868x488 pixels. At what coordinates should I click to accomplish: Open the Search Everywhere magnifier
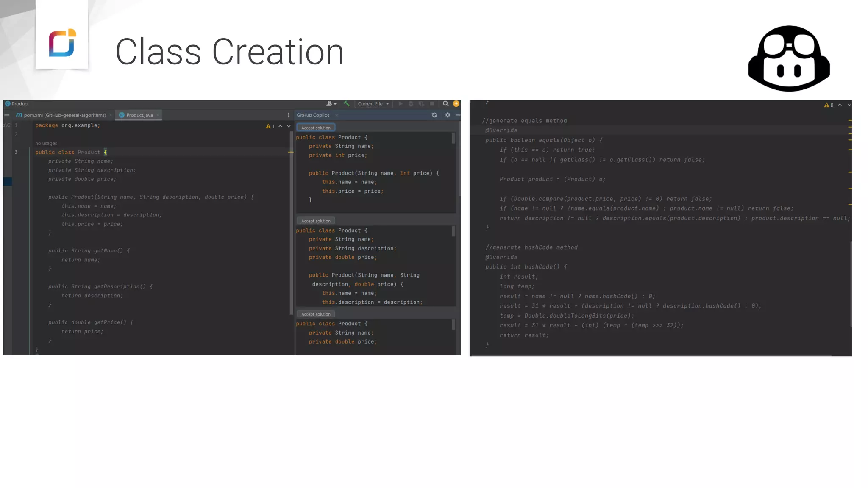[x=445, y=104]
